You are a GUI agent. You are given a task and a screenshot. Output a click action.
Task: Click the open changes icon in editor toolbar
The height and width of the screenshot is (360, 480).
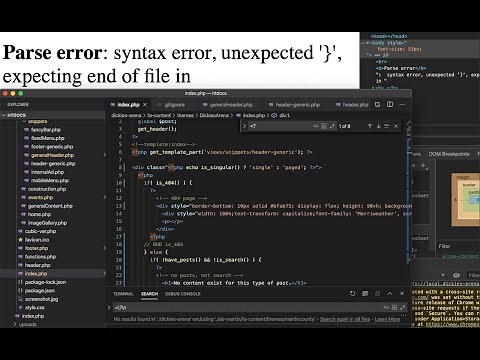tap(377, 105)
